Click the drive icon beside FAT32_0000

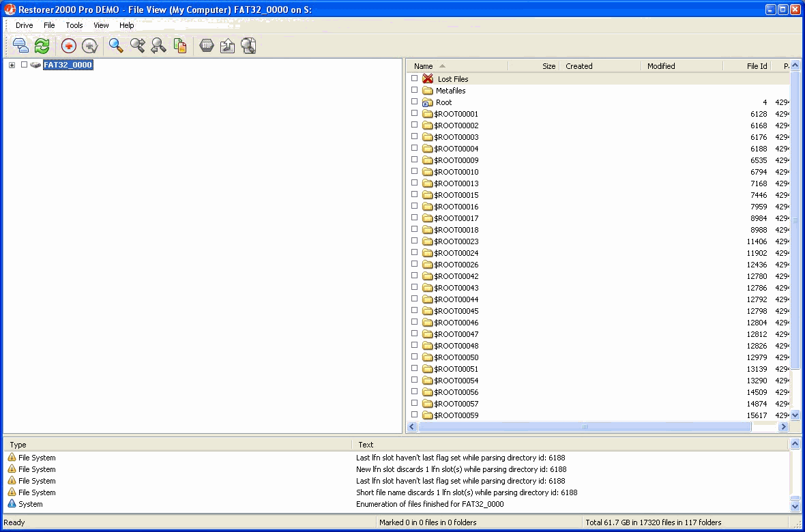35,65
